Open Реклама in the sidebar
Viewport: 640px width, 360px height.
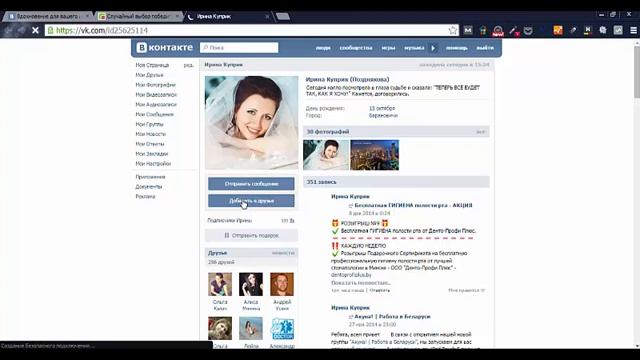pos(145,196)
